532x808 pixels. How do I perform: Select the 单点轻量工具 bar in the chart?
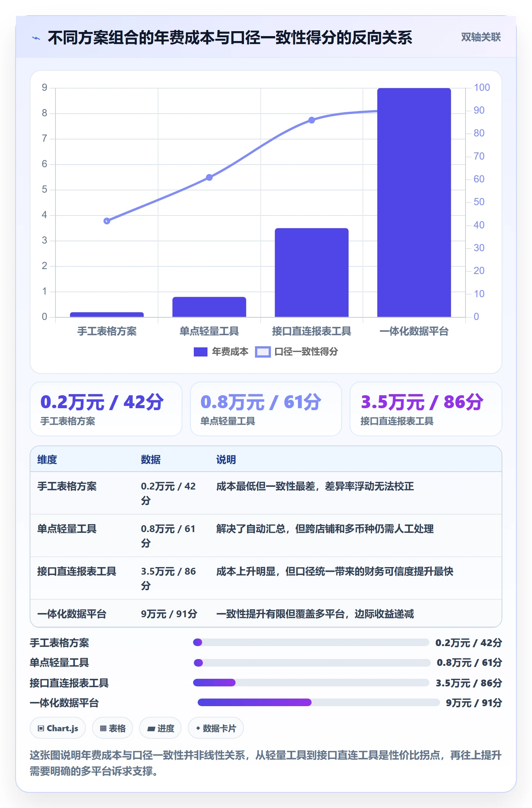(x=209, y=307)
